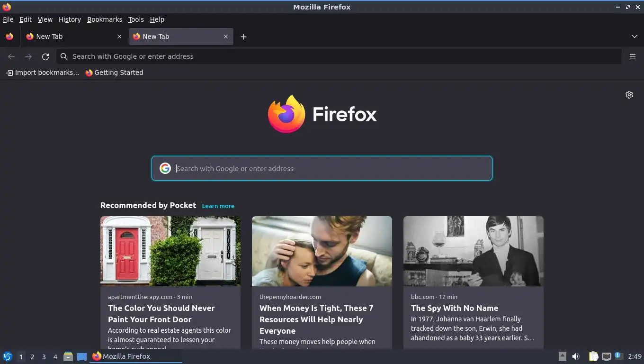Select Mozilla Firefox taskbar window button
Image resolution: width=644 pixels, height=364 pixels.
[x=136, y=356]
